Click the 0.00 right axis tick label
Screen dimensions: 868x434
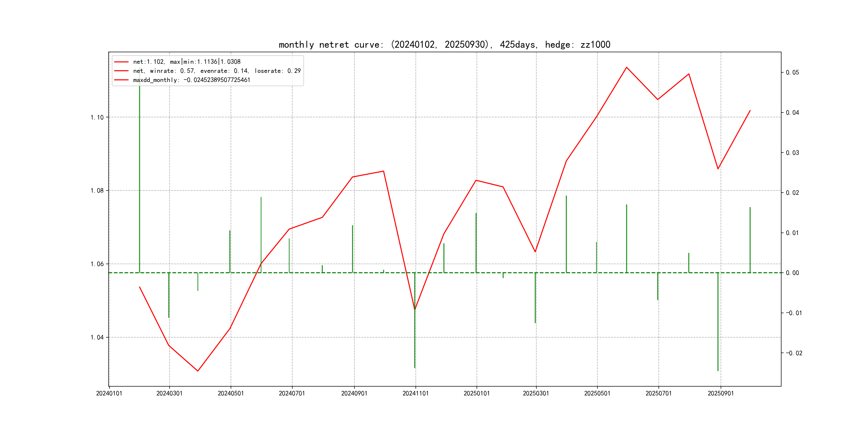point(792,273)
